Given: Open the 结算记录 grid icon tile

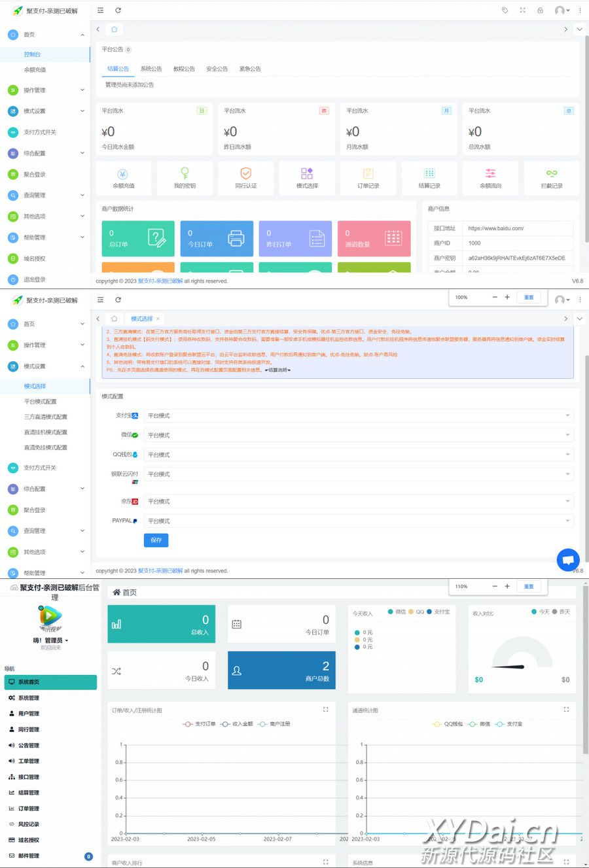Looking at the screenshot, I should pyautogui.click(x=429, y=177).
